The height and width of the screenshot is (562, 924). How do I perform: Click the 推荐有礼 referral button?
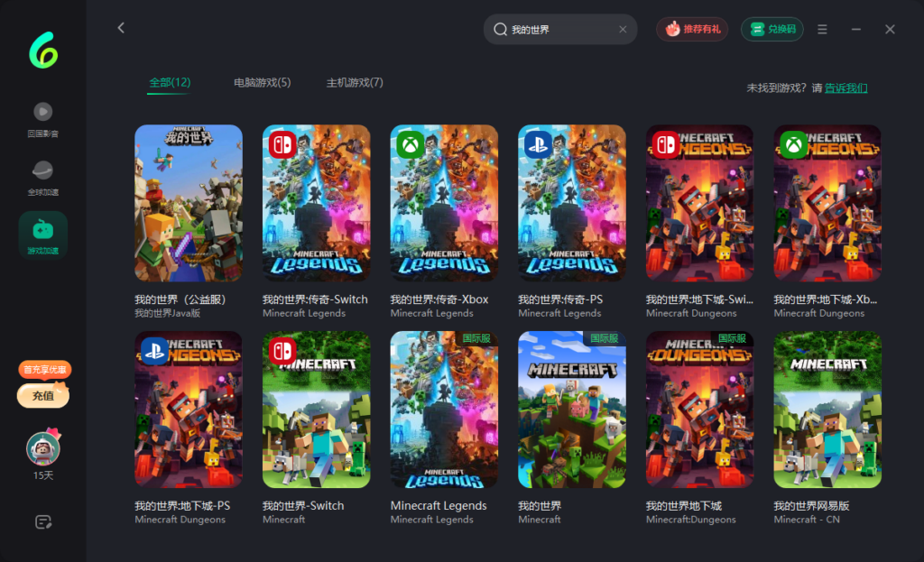click(692, 29)
